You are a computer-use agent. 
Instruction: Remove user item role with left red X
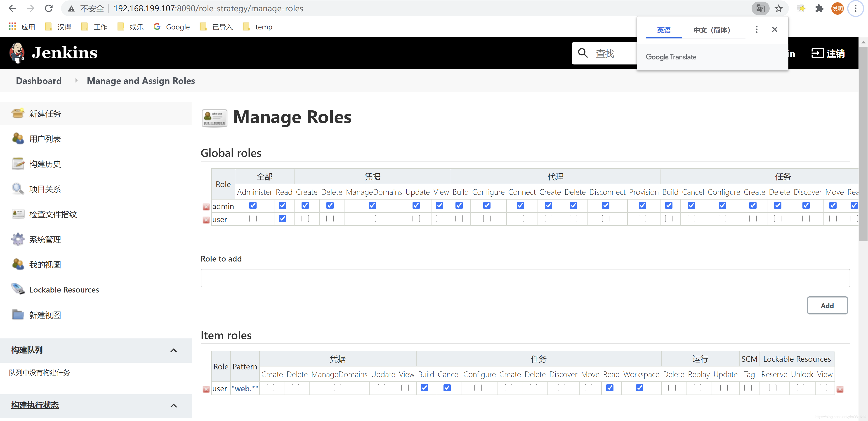click(206, 389)
